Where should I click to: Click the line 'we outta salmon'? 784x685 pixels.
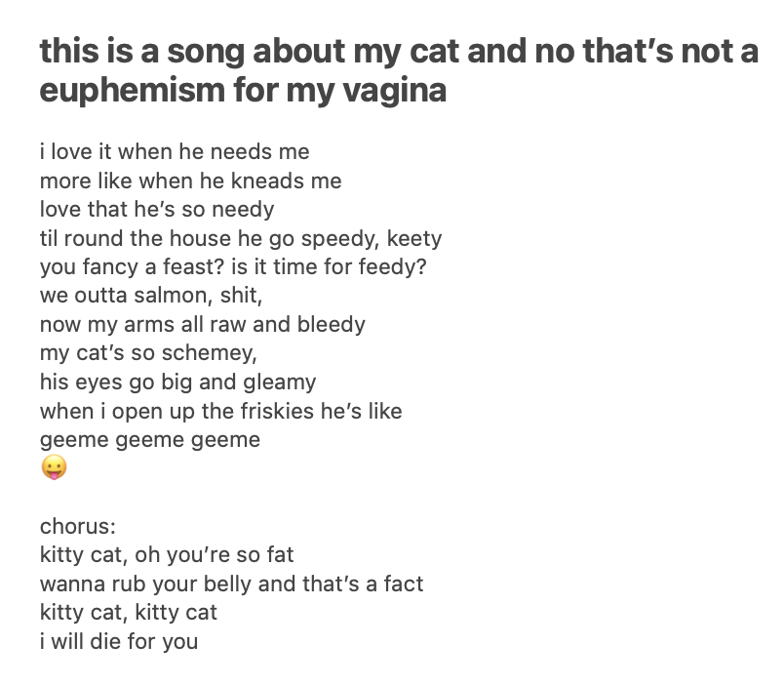point(151,296)
